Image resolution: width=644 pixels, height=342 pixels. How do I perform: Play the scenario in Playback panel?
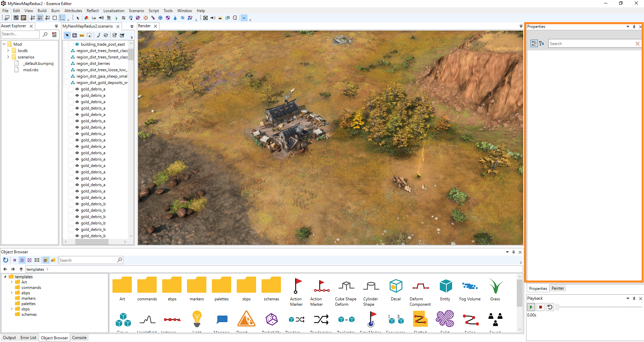coord(531,307)
